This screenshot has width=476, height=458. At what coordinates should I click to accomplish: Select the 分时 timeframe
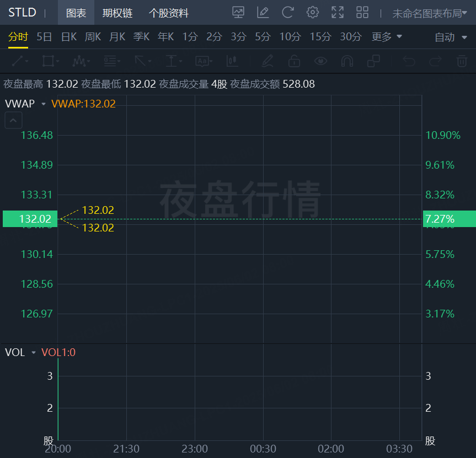(18, 37)
